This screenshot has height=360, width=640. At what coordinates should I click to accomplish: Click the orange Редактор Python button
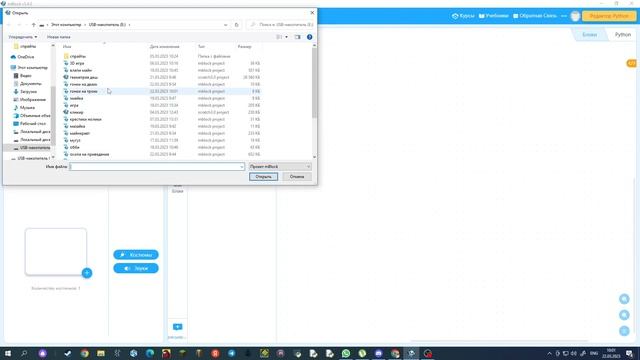609,16
